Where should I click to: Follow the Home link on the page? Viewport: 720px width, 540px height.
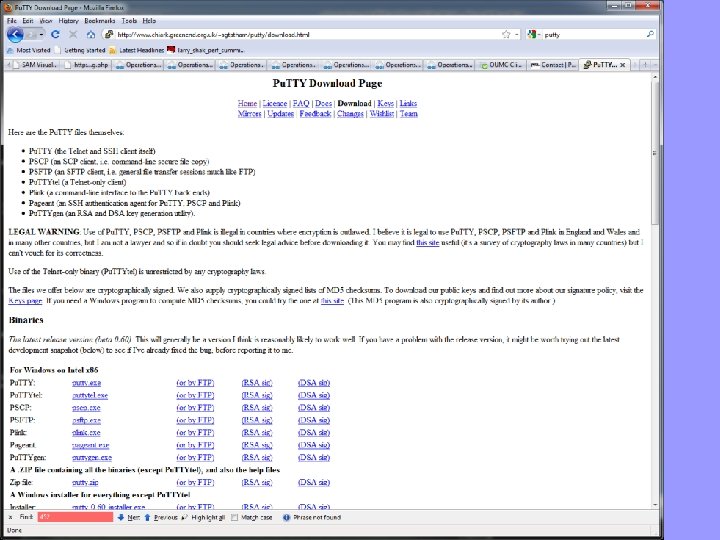coord(247,103)
